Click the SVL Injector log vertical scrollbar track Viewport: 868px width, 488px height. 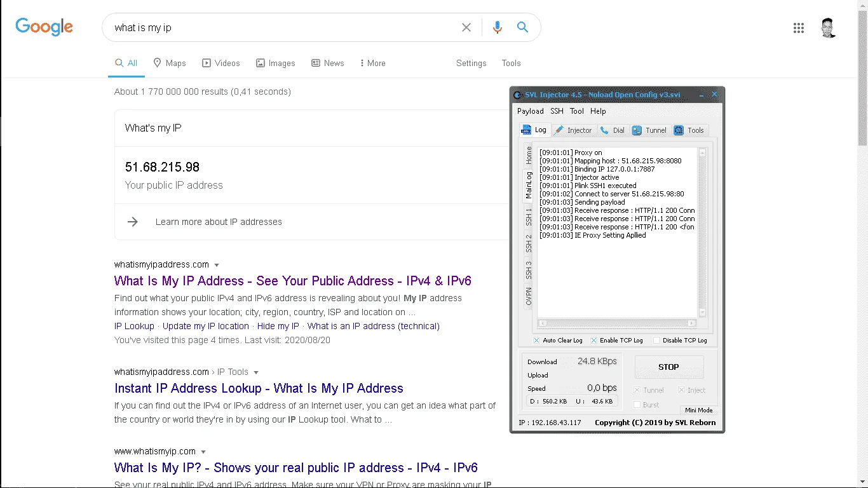click(x=702, y=232)
